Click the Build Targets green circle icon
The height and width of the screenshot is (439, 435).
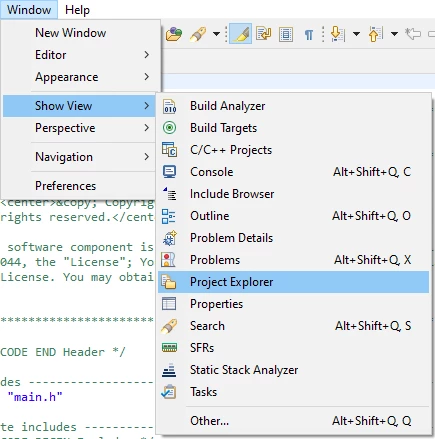click(169, 128)
